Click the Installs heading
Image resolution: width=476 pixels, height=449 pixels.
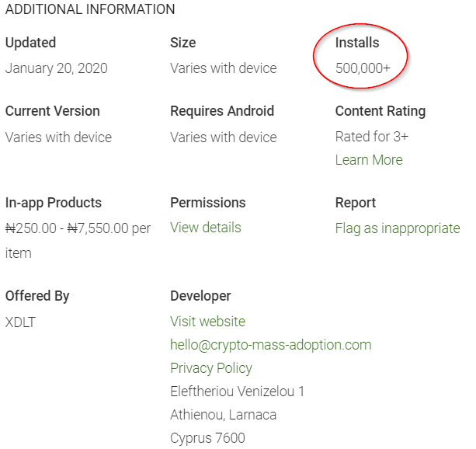357,43
